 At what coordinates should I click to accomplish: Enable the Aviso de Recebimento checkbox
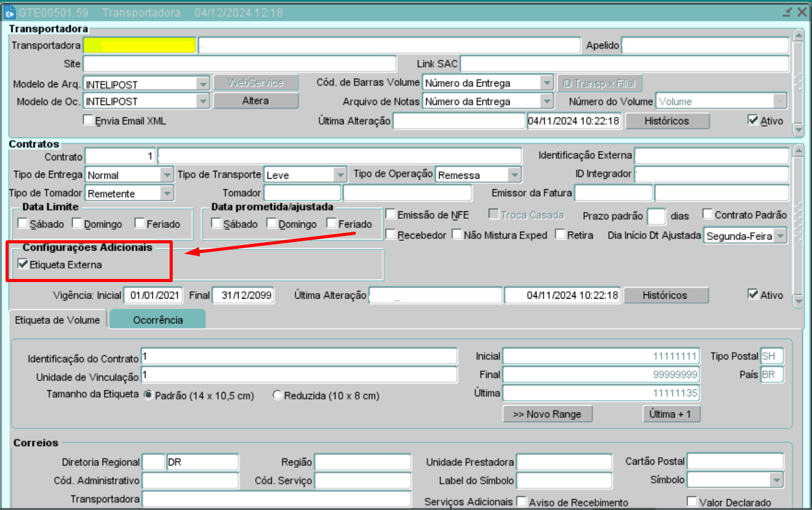point(521,502)
